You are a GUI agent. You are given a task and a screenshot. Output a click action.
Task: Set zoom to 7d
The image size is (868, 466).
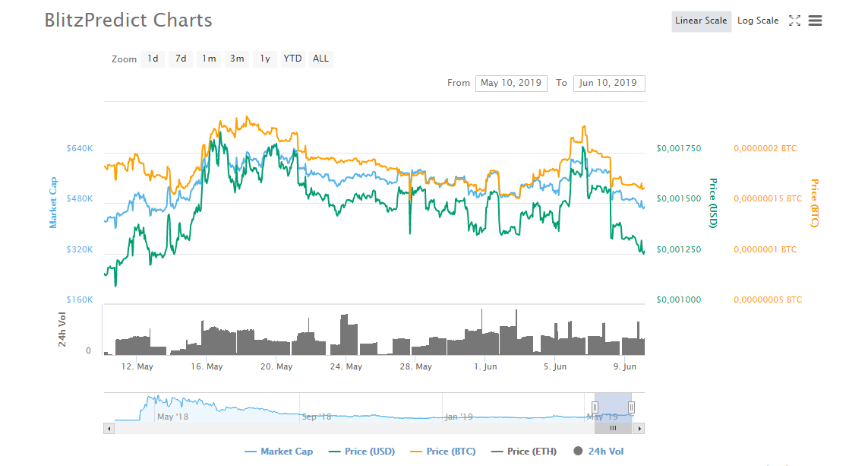coord(181,59)
